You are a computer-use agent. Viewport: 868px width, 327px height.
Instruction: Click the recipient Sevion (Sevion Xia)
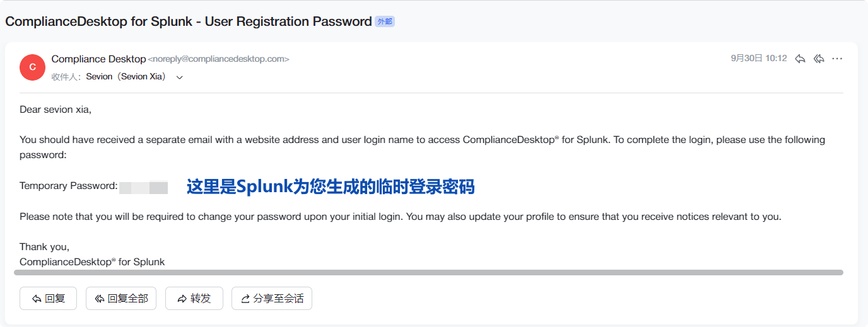point(127,77)
